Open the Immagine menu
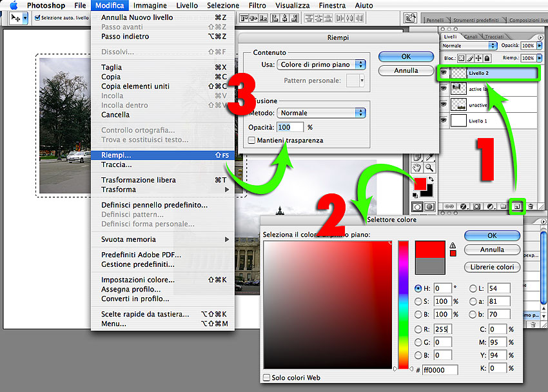548x392 pixels. pyautogui.click(x=150, y=5)
